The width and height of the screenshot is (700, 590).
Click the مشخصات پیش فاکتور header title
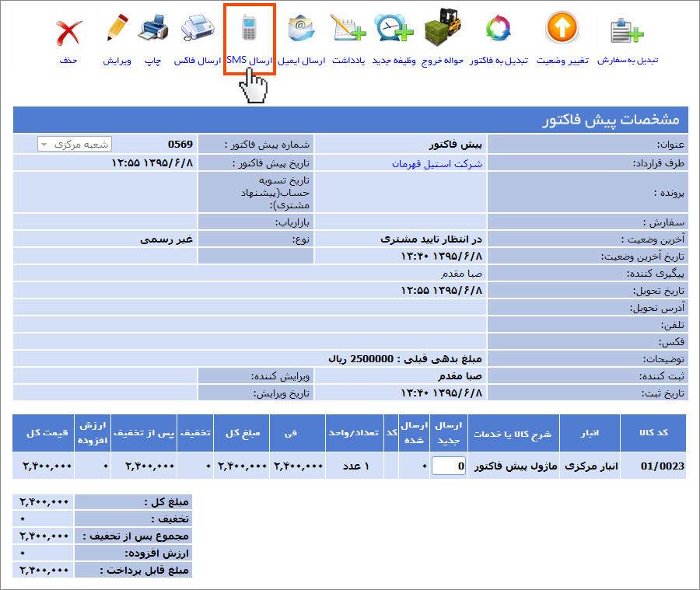point(611,120)
